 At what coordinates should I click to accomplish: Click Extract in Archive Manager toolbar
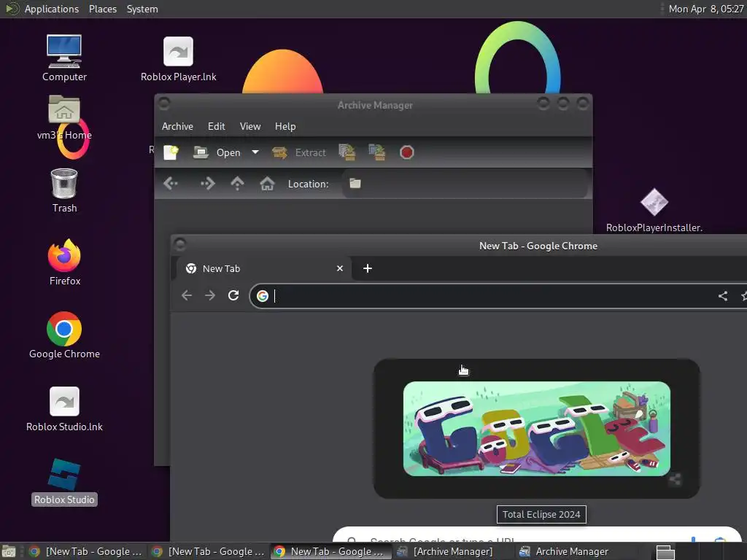298,152
